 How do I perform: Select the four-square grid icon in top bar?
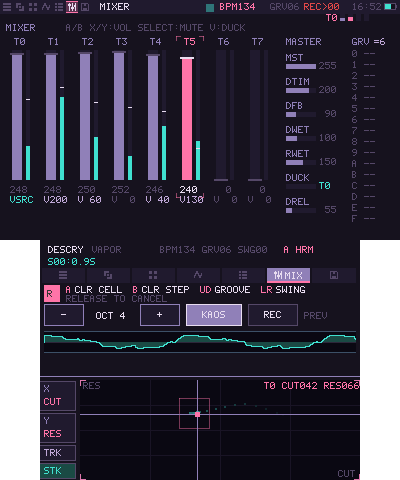click(x=33, y=7)
